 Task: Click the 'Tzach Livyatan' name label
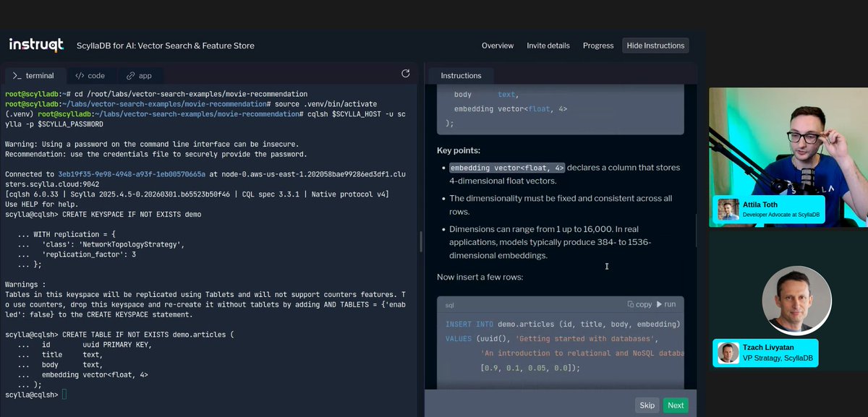coord(768,348)
